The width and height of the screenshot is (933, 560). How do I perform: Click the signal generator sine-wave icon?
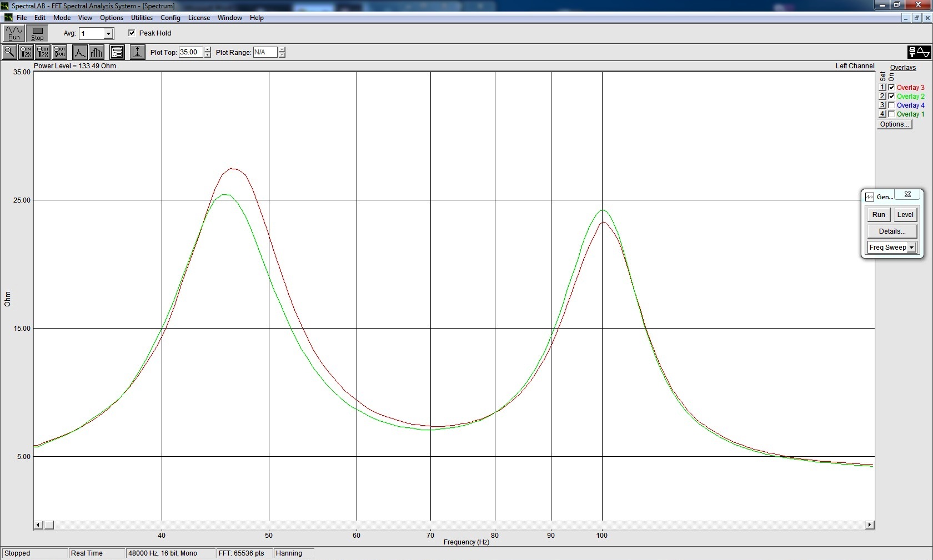tap(919, 52)
